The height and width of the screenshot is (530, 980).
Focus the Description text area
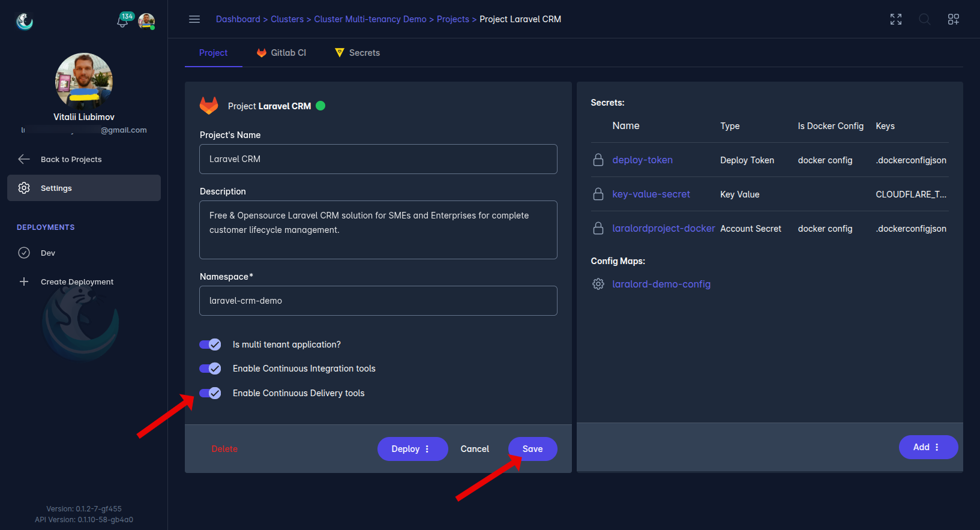[378, 230]
